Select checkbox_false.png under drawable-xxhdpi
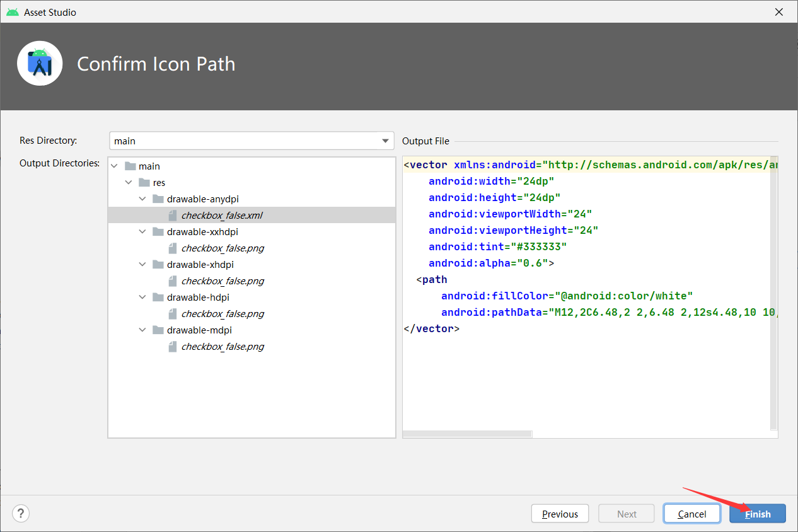The image size is (798, 532). coord(222,248)
